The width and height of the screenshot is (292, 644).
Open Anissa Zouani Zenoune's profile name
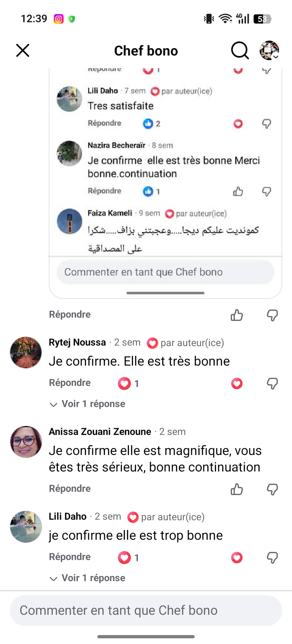tap(100, 432)
